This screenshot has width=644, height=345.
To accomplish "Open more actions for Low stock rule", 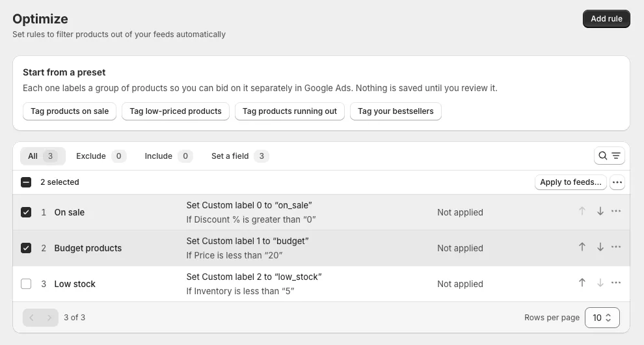I will point(616,283).
